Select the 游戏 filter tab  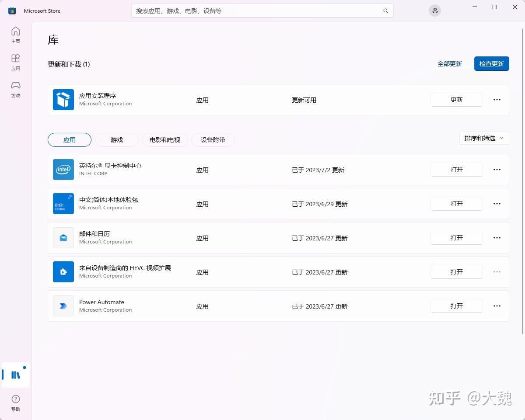pos(117,140)
